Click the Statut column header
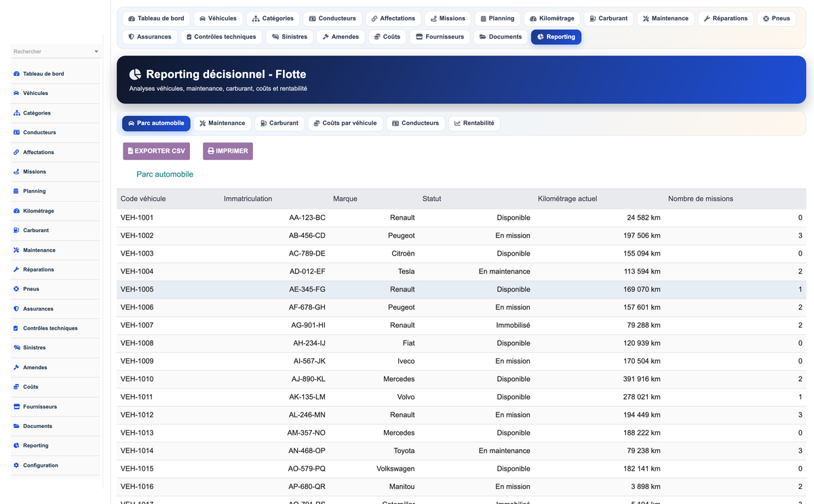814x504 pixels. pos(431,199)
